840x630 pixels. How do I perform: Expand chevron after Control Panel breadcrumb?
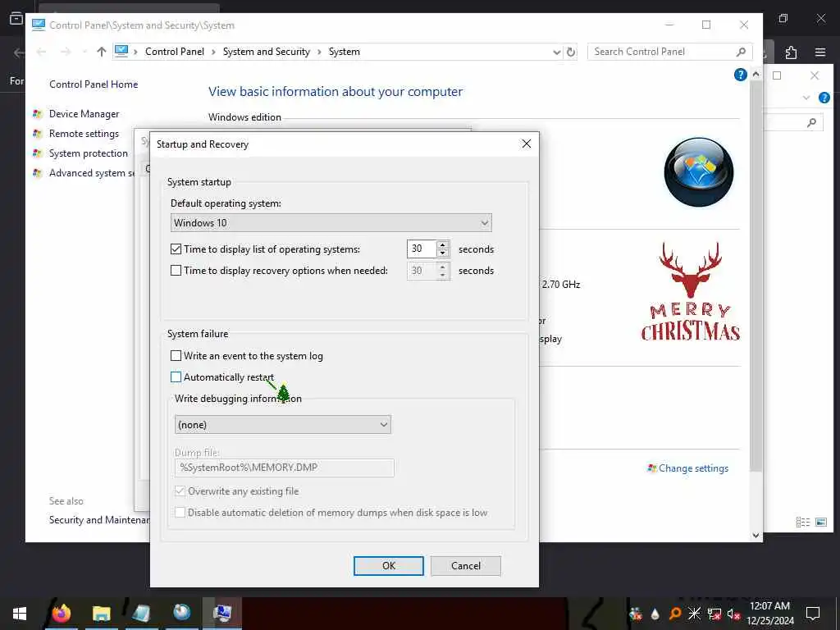coord(213,52)
